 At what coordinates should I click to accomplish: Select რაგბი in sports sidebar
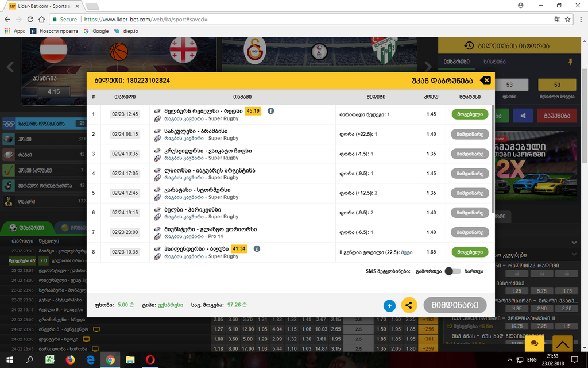tap(44, 154)
